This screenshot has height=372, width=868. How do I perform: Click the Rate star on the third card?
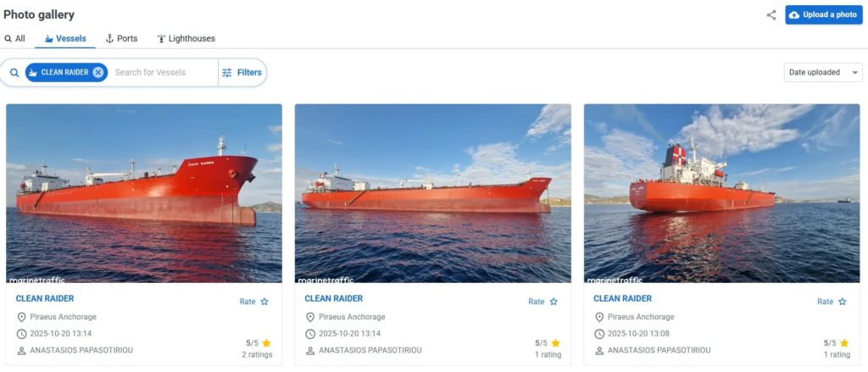tap(843, 302)
